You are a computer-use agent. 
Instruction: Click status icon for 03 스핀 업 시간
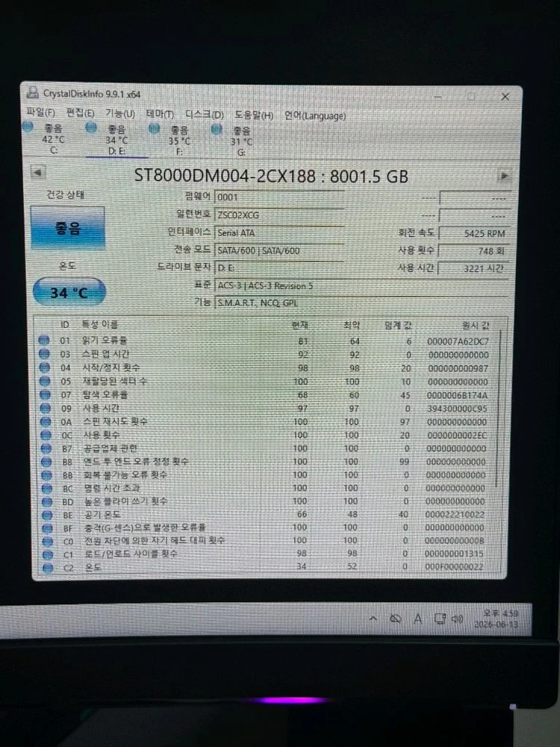[x=44, y=353]
